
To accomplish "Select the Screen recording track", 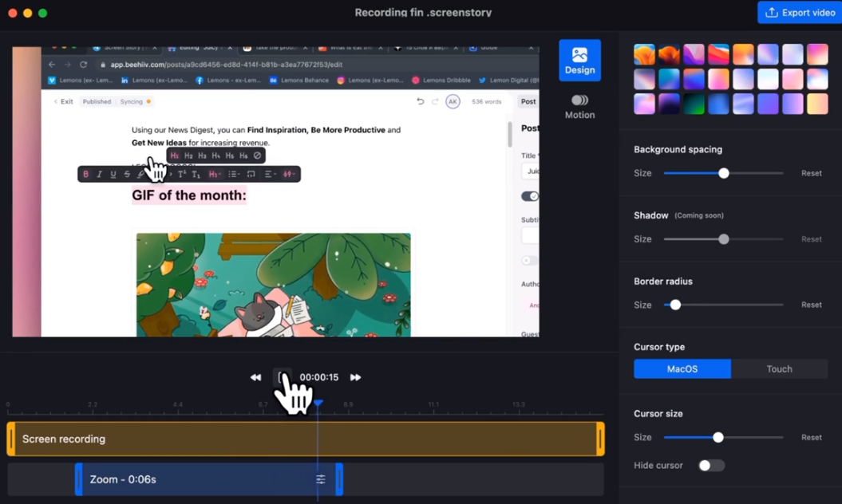I will (x=303, y=439).
